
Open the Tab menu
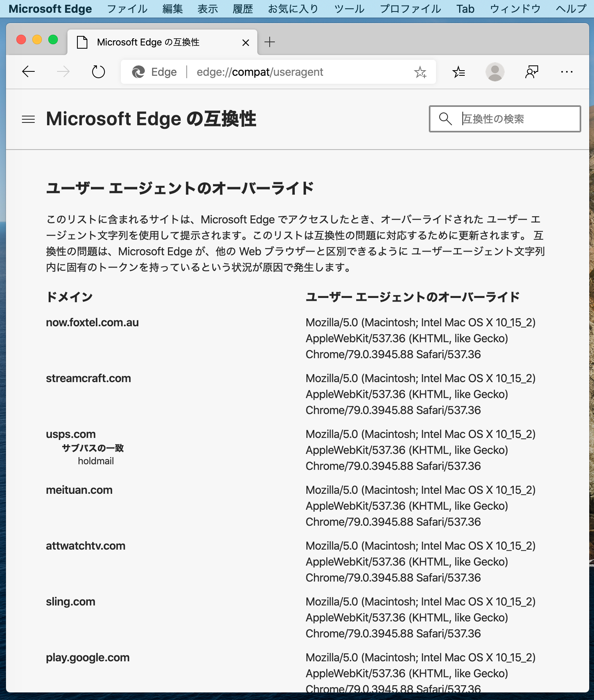point(466,9)
